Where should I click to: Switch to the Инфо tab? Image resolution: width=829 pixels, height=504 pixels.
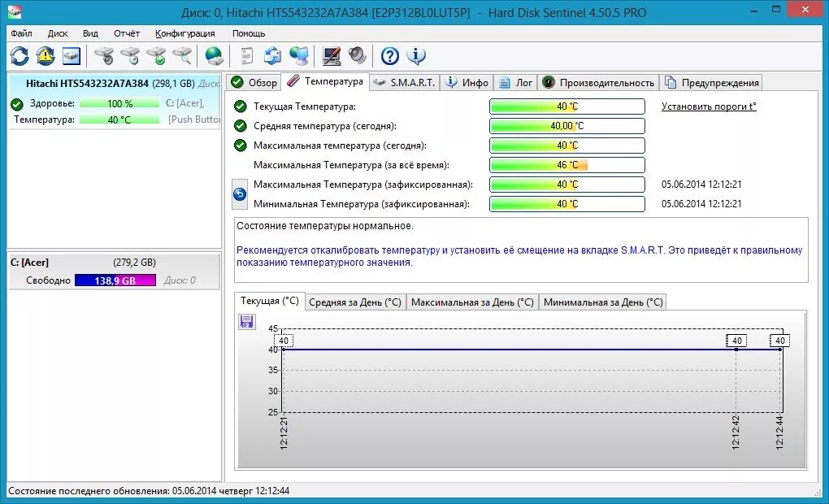pos(467,82)
